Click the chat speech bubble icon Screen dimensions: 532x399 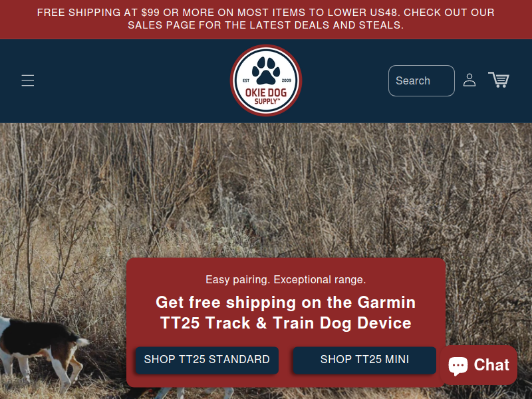click(458, 366)
